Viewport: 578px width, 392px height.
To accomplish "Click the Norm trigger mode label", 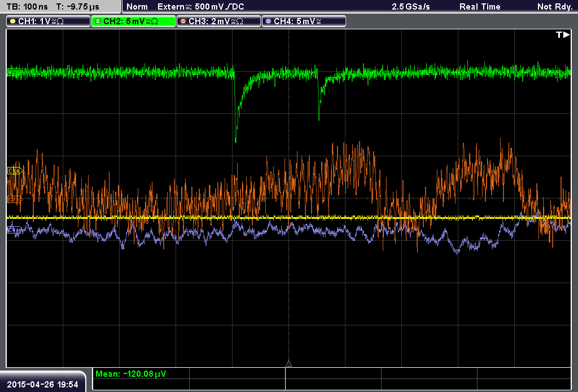I will click(137, 7).
